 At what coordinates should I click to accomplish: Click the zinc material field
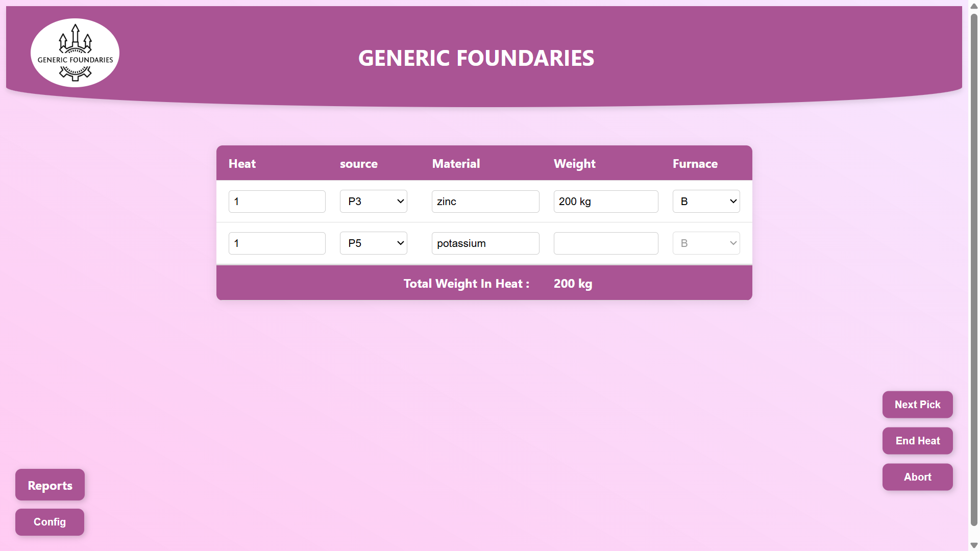click(x=485, y=202)
